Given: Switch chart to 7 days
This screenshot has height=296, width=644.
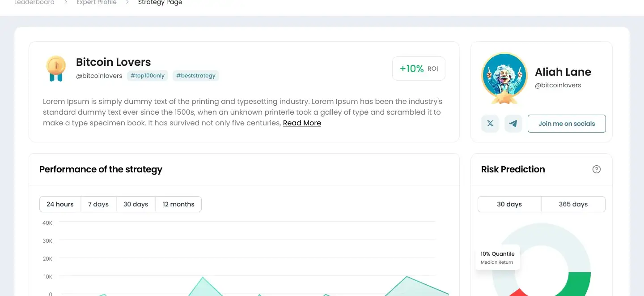Looking at the screenshot, I should click(98, 204).
